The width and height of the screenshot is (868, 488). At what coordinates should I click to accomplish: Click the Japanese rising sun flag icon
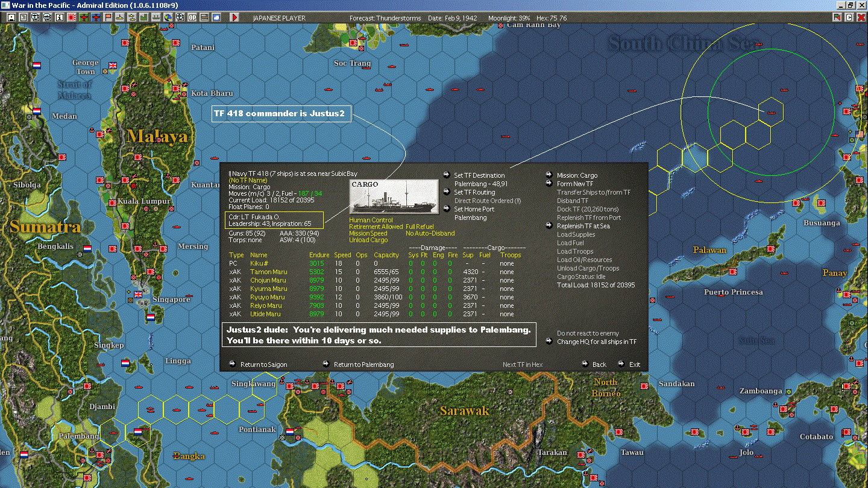click(72, 17)
